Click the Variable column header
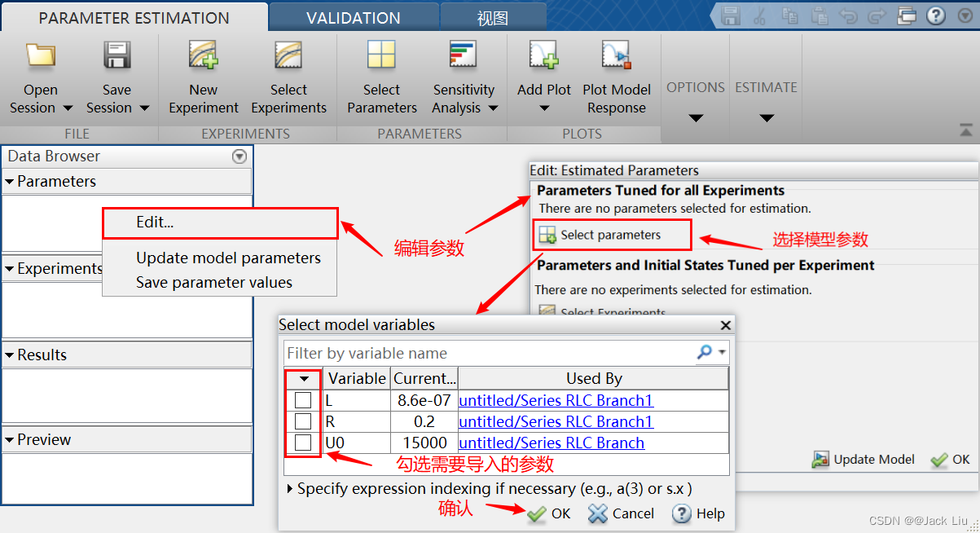This screenshot has width=980, height=533. pos(357,378)
